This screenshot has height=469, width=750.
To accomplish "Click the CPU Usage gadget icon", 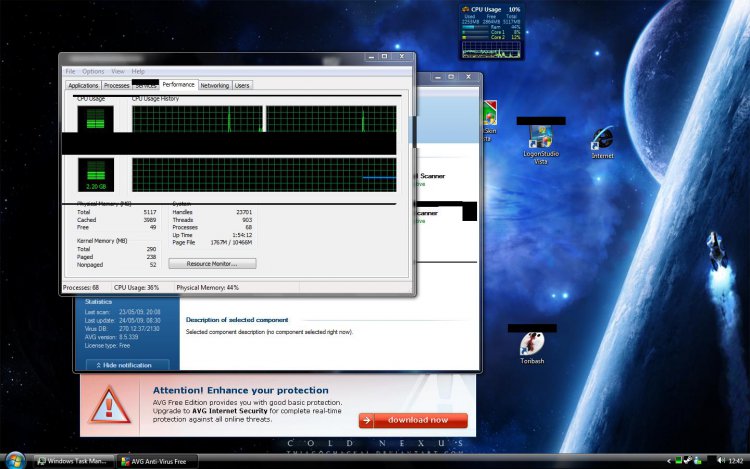I will tap(465, 9).
